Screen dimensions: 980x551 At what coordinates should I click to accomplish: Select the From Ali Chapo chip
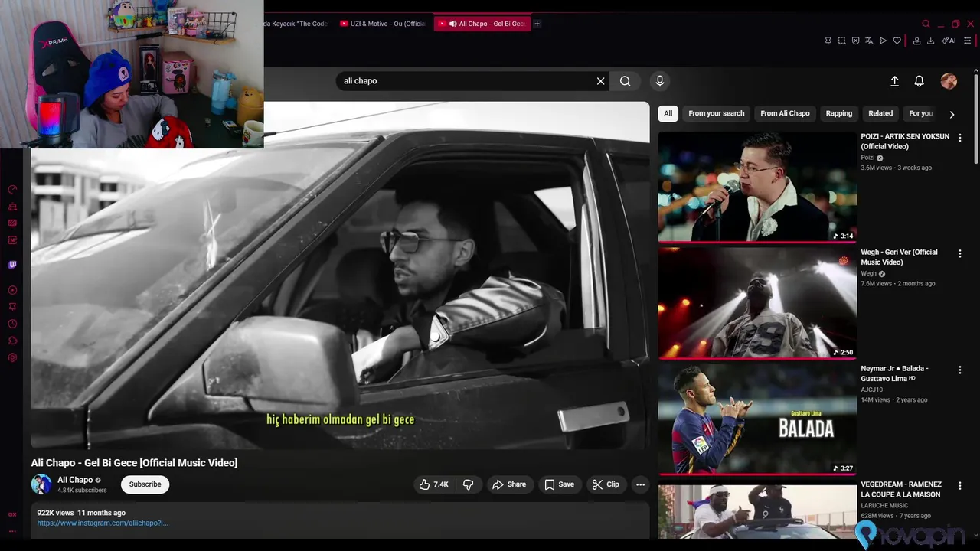(x=785, y=113)
